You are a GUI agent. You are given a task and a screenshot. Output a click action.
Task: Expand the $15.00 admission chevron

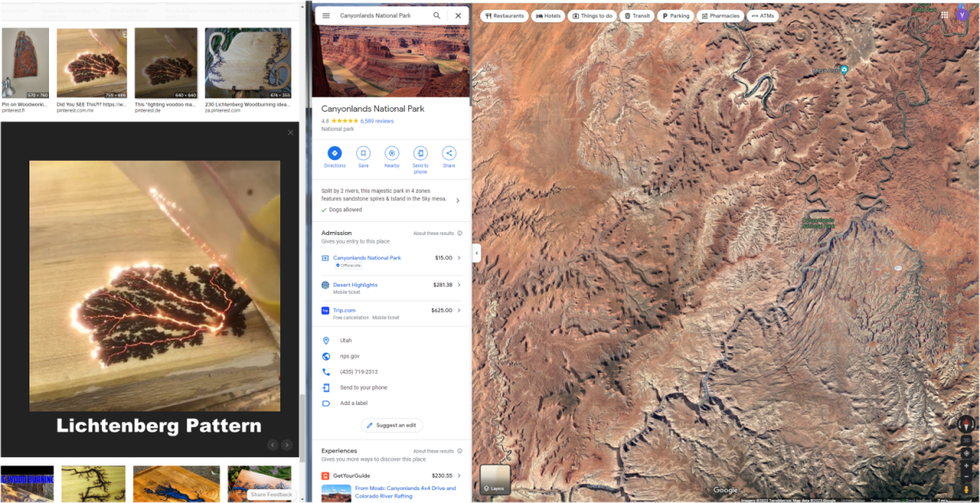coord(459,258)
